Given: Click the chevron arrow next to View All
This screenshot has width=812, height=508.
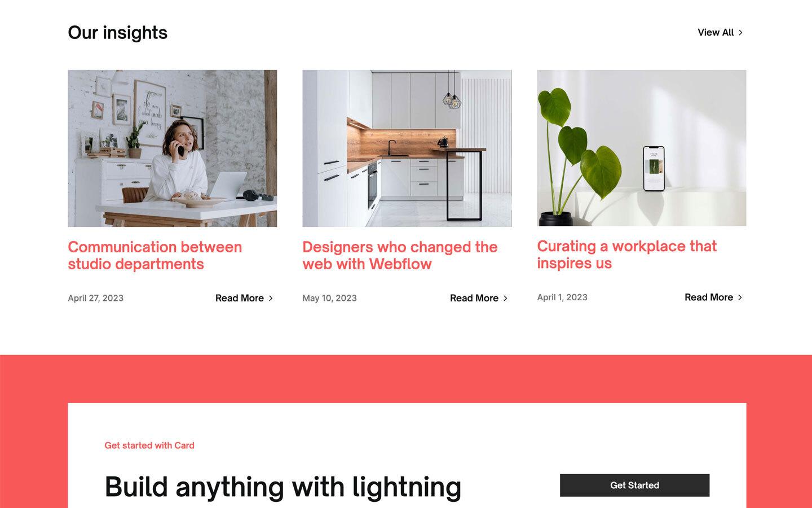Looking at the screenshot, I should click(740, 32).
